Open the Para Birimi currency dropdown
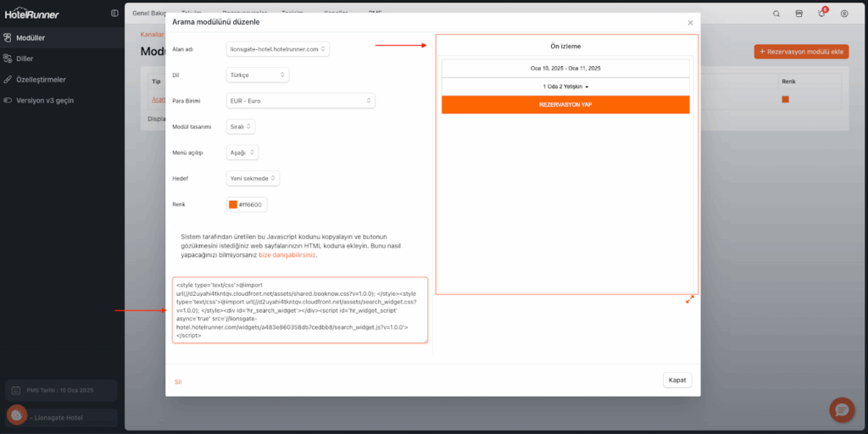Screen dimensions: 868x434 [x=301, y=101]
